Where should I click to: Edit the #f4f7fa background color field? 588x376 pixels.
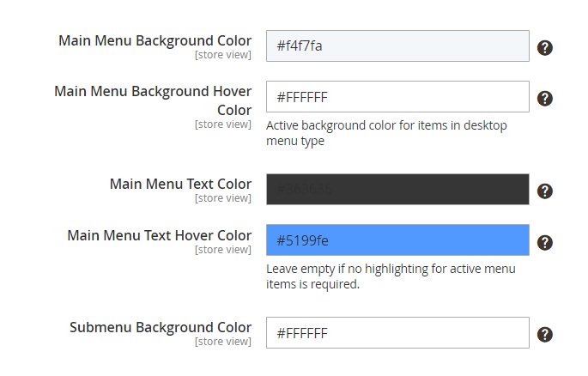coord(397,45)
